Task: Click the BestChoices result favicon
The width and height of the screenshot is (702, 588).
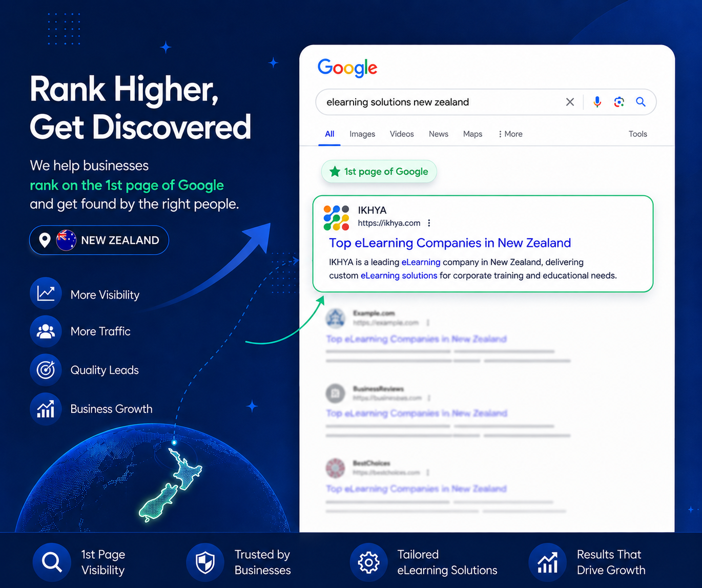Action: click(336, 468)
